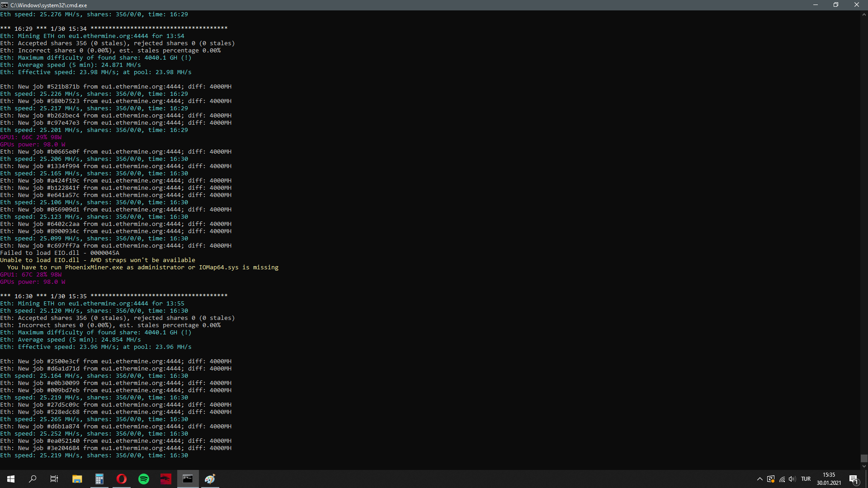This screenshot has height=488, width=868.
Task: Open Wi-Fi network tray icon
Action: (x=782, y=479)
